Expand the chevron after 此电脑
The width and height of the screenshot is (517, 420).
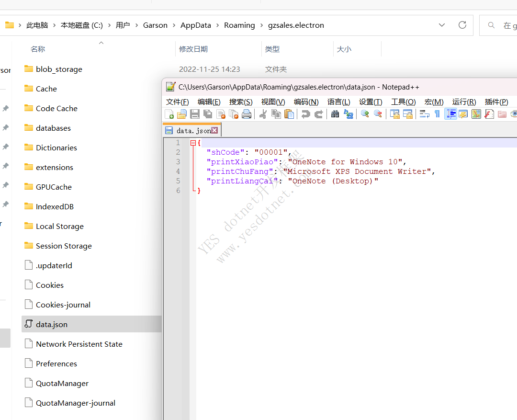(55, 25)
